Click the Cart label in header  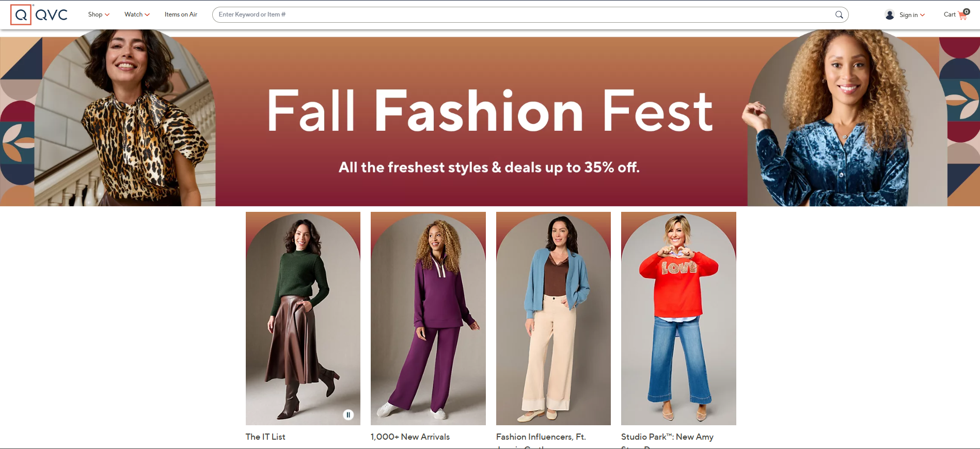coord(950,14)
